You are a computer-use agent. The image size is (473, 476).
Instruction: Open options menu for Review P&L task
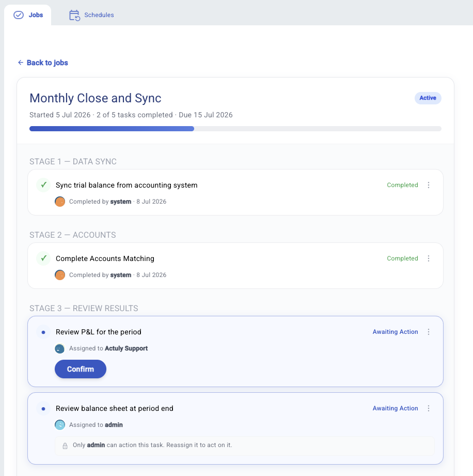(x=429, y=332)
